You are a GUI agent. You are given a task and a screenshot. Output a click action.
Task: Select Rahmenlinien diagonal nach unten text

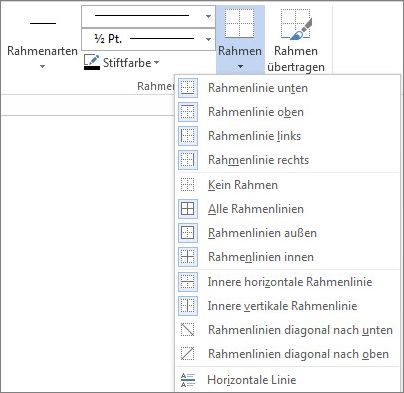[300, 330]
